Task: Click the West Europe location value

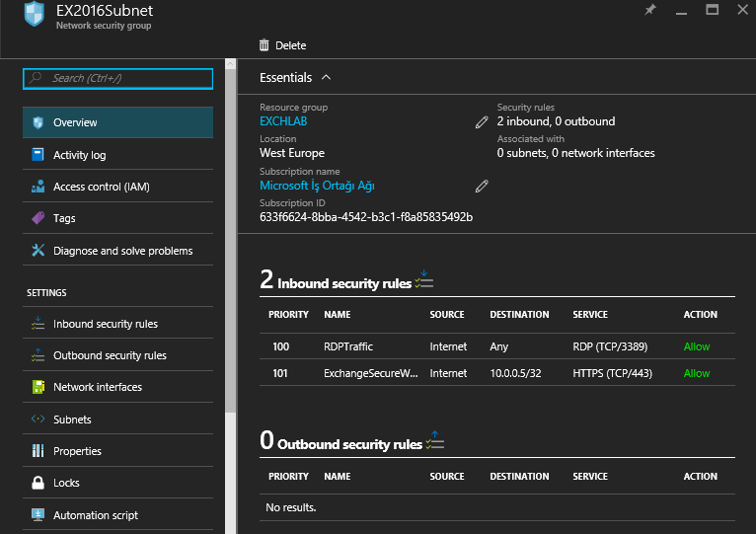Action: pos(292,153)
